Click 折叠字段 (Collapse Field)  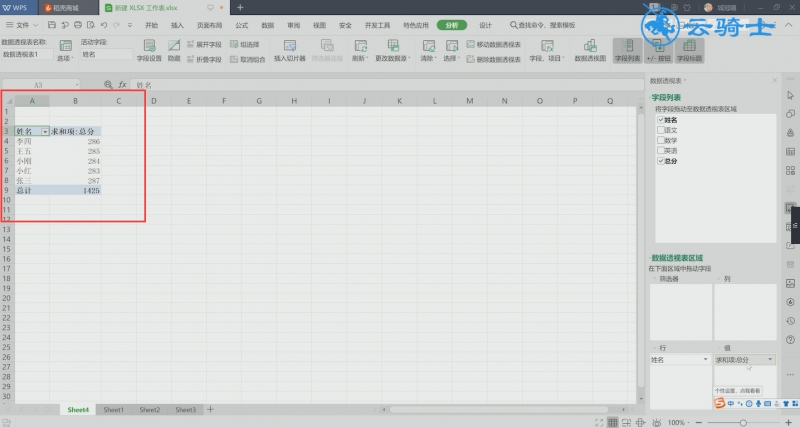(204, 59)
